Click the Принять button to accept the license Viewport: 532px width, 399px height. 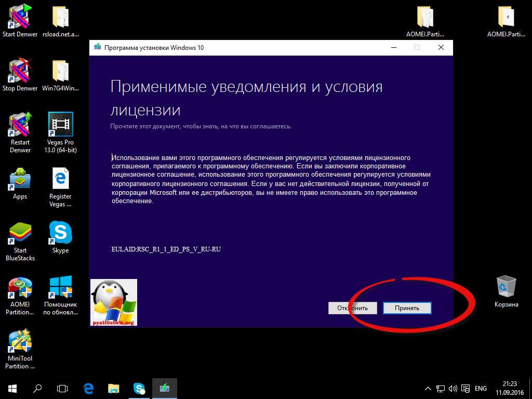[407, 308]
